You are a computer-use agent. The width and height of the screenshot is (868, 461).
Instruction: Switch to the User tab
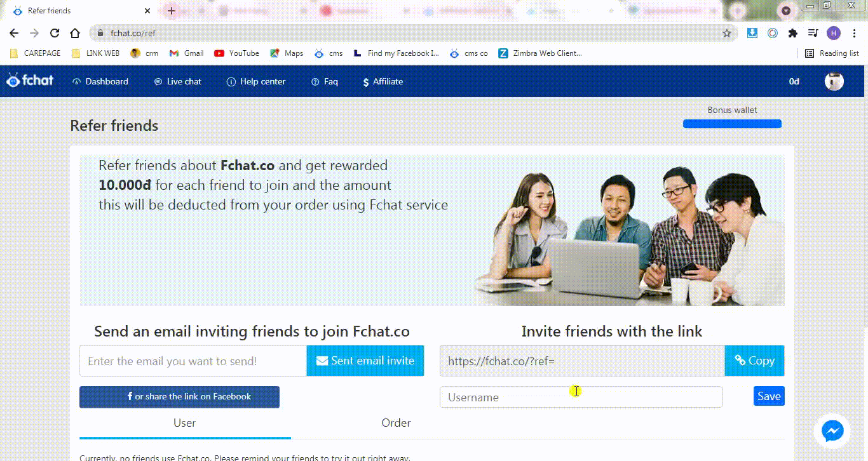[x=185, y=423]
